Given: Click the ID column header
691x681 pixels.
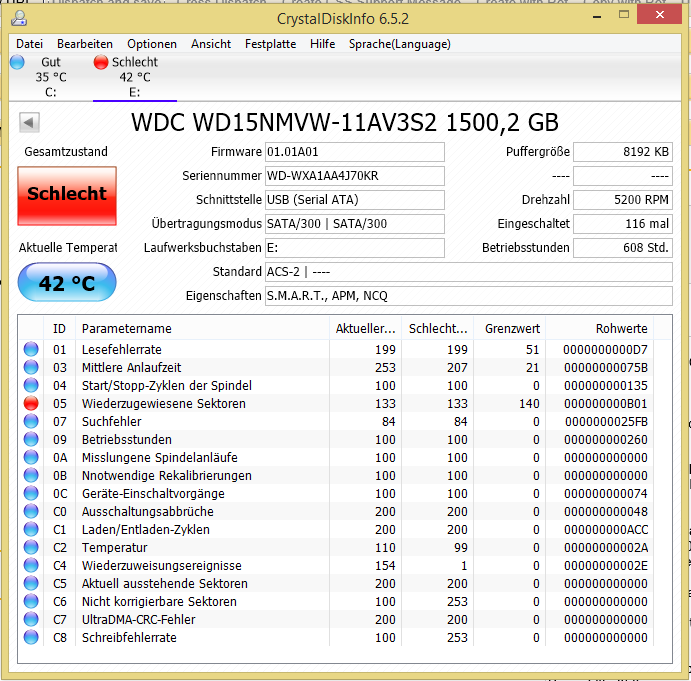Looking at the screenshot, I should pos(59,328).
